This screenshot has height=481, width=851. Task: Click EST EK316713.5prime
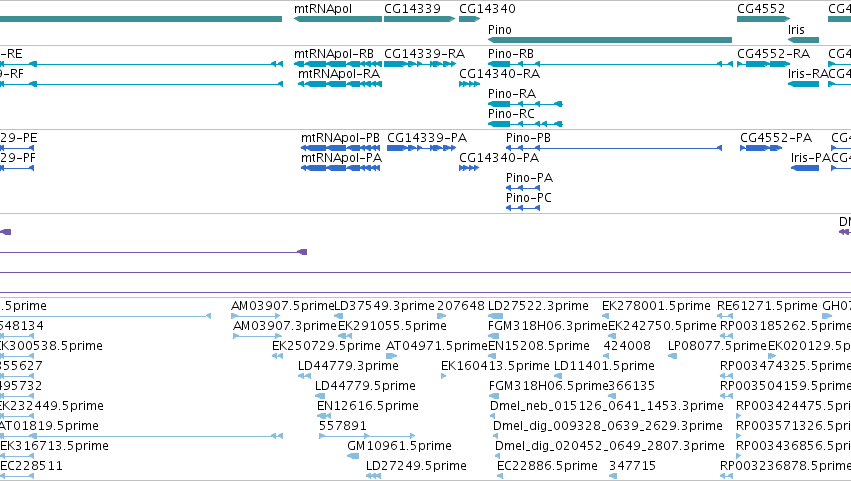(x=54, y=447)
